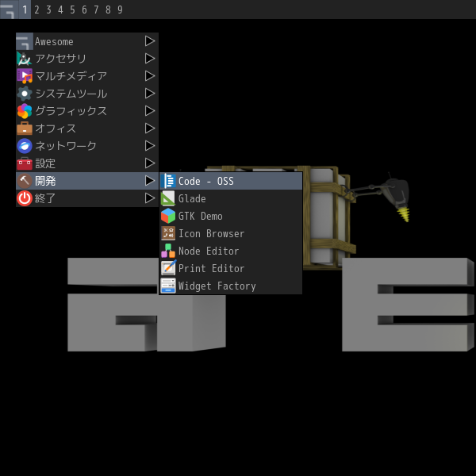This screenshot has width=476, height=476.
Task: Click the Glade ruler icon
Action: 168,198
